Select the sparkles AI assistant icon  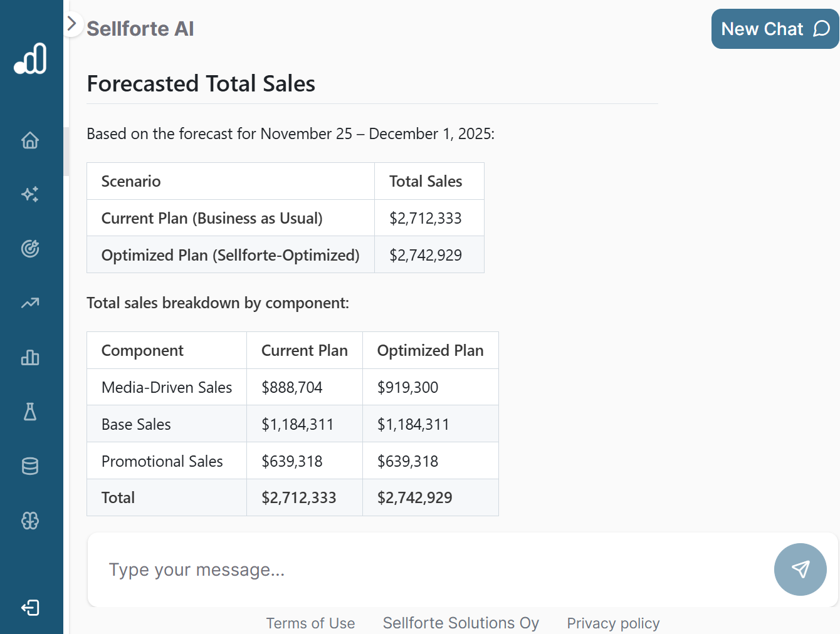coord(29,194)
